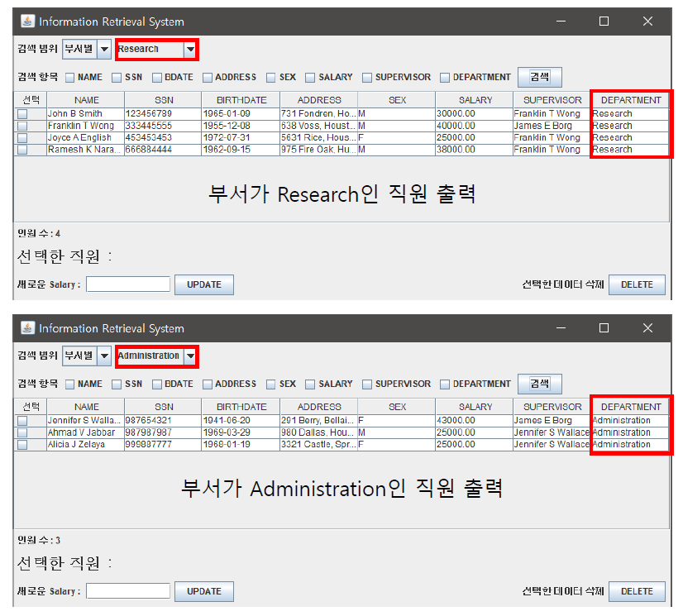
Task: Tick DEPARTMENT checkbox in bottom Administration window
Action: click(444, 384)
